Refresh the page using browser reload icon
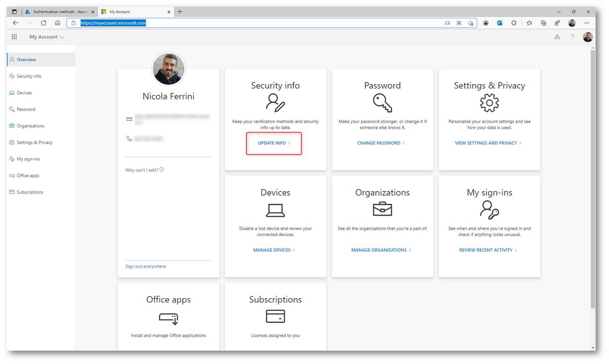The width and height of the screenshot is (609, 364). 44,23
